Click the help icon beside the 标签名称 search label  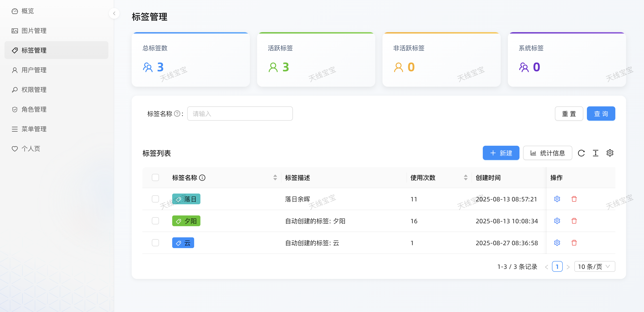click(x=177, y=114)
